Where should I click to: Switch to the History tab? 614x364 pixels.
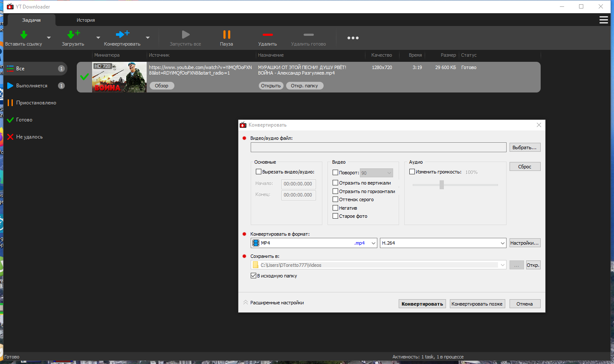[86, 20]
